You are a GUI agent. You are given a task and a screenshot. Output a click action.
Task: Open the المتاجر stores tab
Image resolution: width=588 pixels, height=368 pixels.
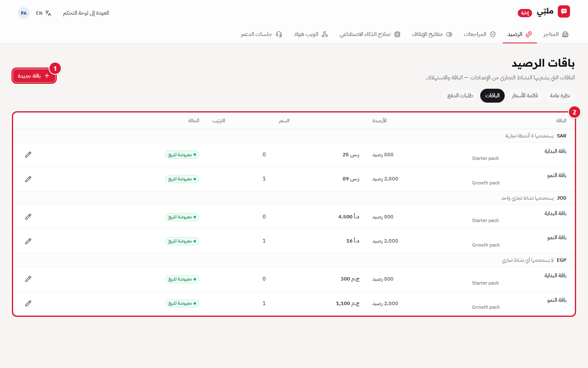pos(556,34)
